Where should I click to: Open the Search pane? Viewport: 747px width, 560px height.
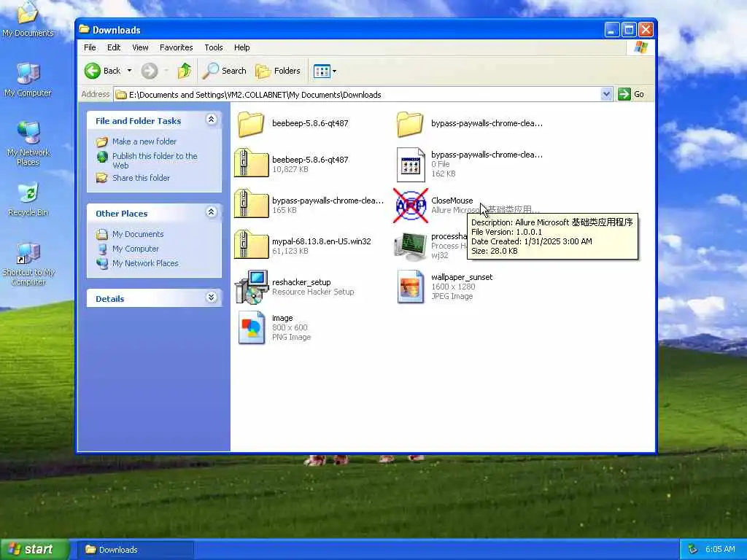coord(224,71)
